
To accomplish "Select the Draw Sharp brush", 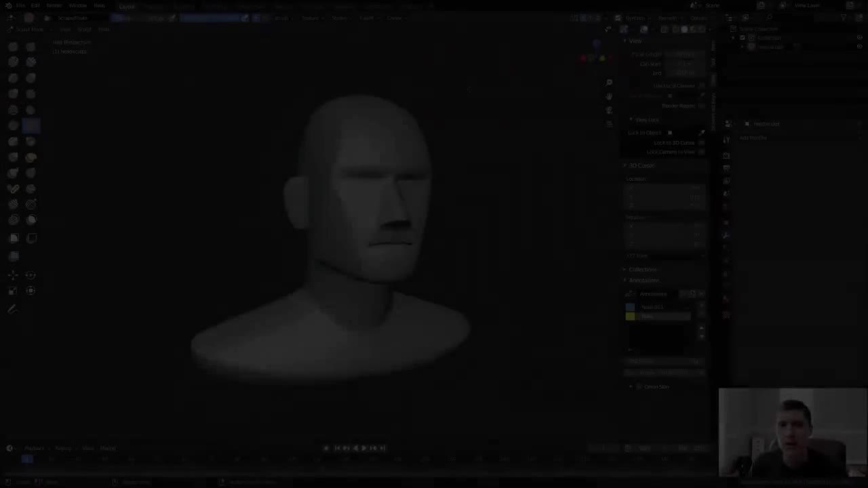I will [31, 46].
